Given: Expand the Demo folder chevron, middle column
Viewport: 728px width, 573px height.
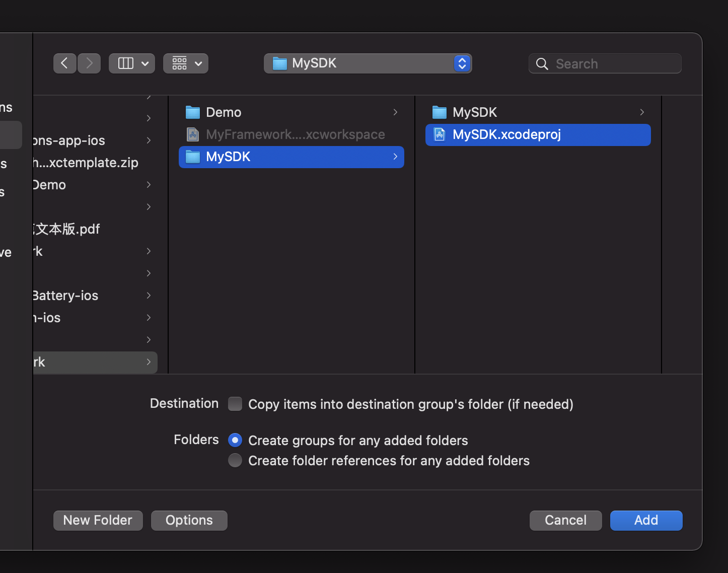Looking at the screenshot, I should pos(395,112).
